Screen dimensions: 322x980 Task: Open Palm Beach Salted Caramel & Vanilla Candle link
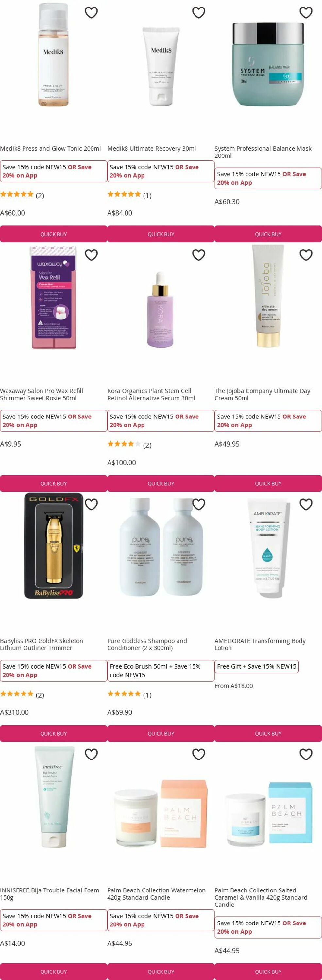click(261, 897)
